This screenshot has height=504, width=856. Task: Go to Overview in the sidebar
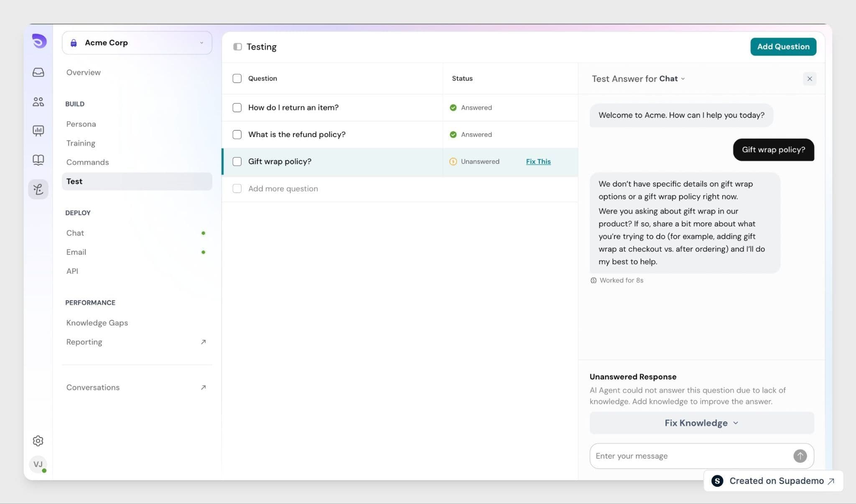pos(83,72)
